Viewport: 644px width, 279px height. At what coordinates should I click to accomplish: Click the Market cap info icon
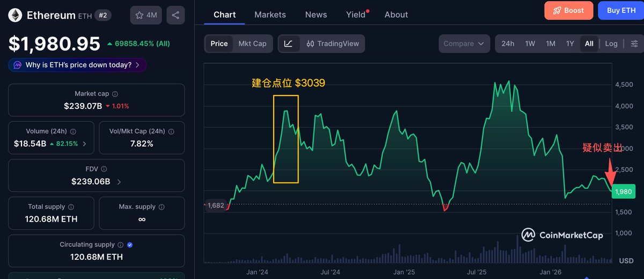point(115,94)
